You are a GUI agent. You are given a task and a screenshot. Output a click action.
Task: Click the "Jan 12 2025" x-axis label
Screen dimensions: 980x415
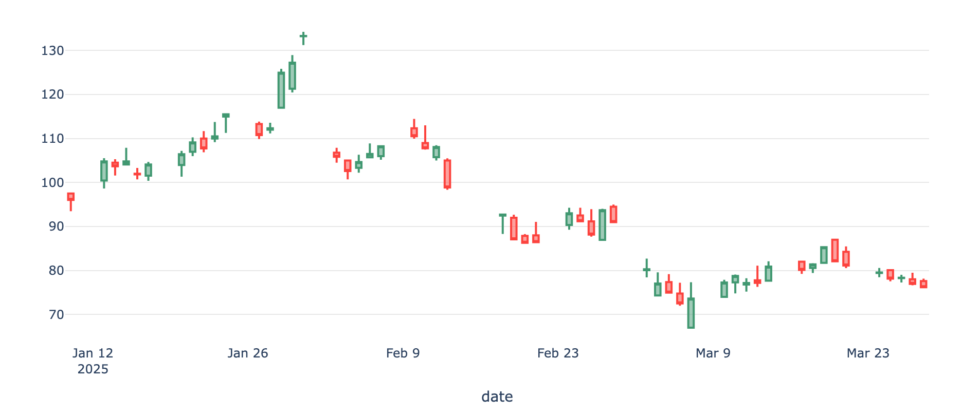point(93,361)
